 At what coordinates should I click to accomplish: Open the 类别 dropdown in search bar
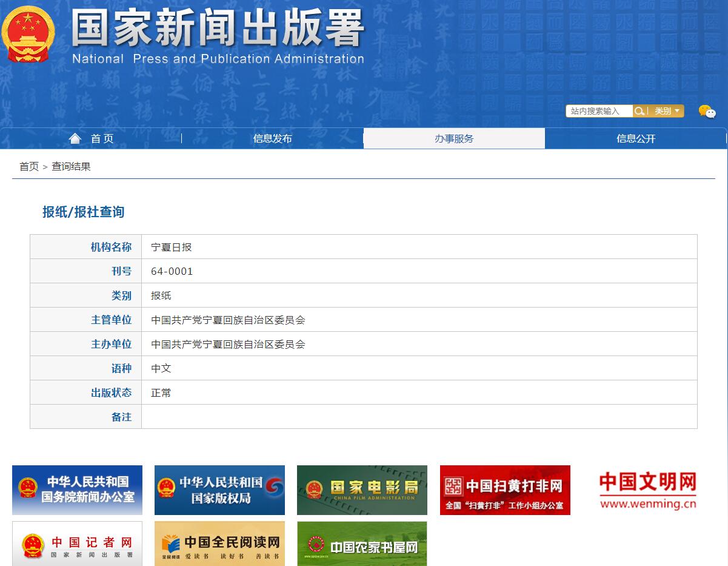[666, 111]
